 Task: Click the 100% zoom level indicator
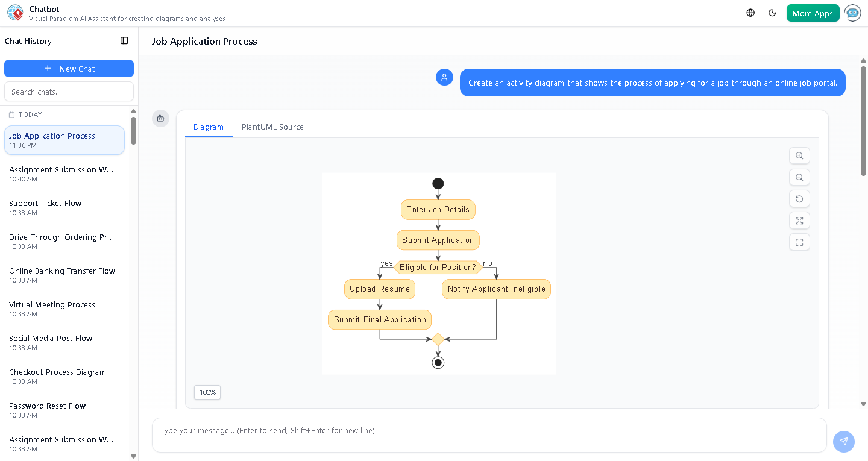coord(207,392)
